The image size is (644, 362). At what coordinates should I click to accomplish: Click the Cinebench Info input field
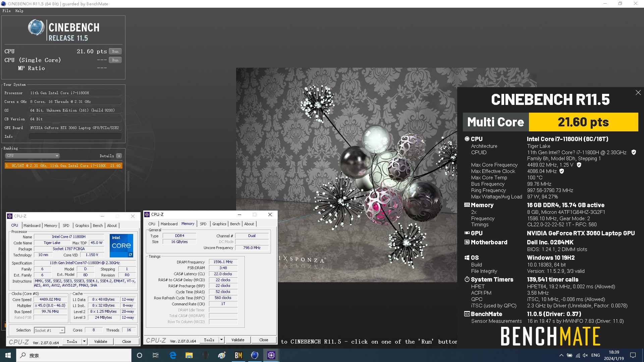(75, 136)
